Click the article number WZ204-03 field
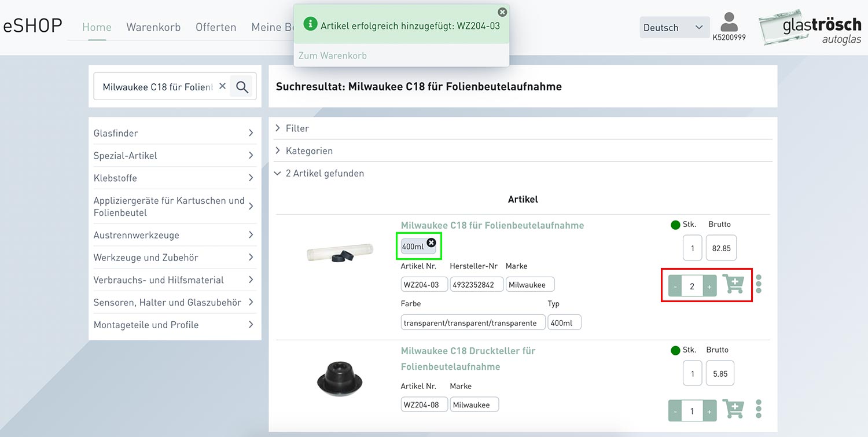 coord(424,285)
